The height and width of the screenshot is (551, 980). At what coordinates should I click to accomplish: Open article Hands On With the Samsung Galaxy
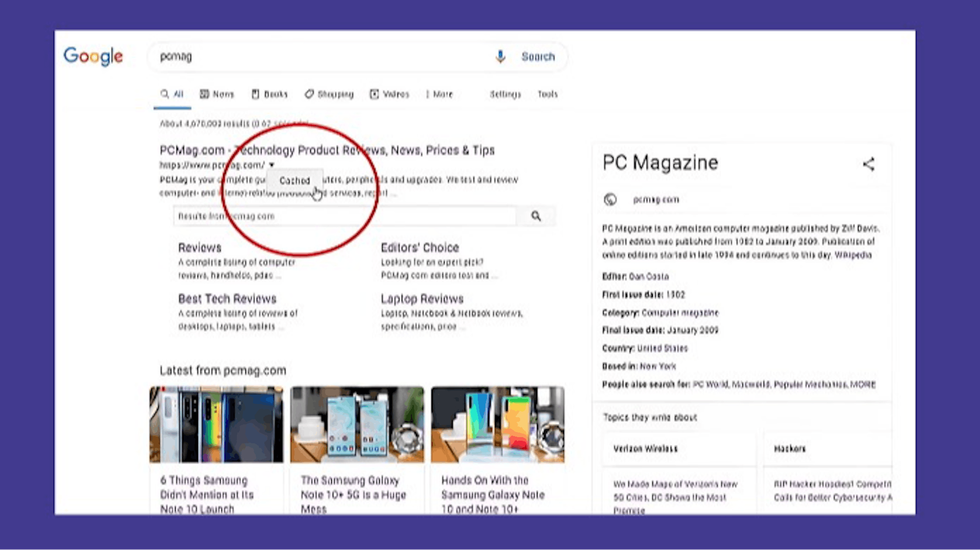pyautogui.click(x=493, y=494)
